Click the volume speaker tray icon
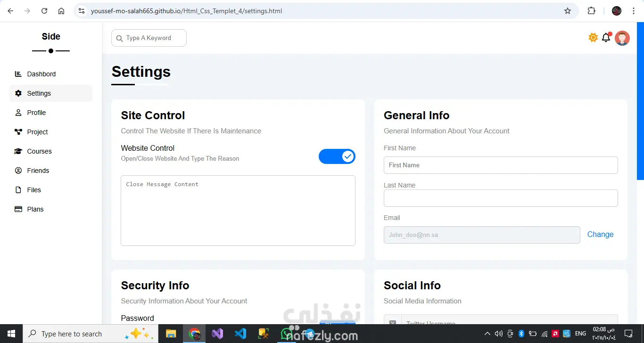The width and height of the screenshot is (644, 343). 498,334
